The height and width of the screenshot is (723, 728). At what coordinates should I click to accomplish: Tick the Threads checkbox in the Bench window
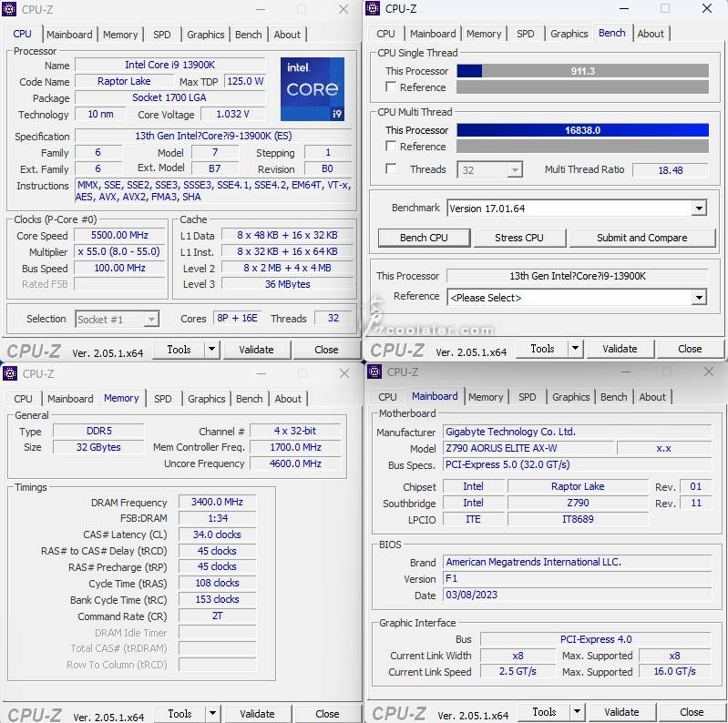point(391,169)
